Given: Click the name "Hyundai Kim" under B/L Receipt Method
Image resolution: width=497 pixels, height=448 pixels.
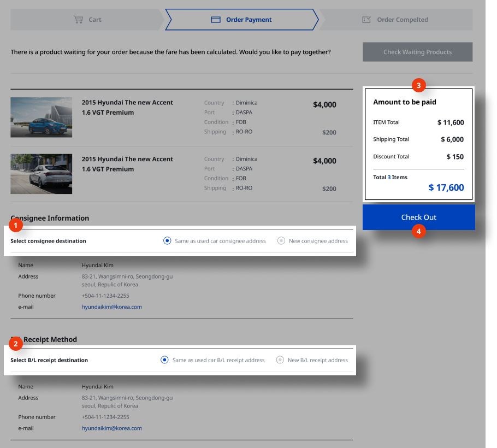Looking at the screenshot, I should coord(98,387).
